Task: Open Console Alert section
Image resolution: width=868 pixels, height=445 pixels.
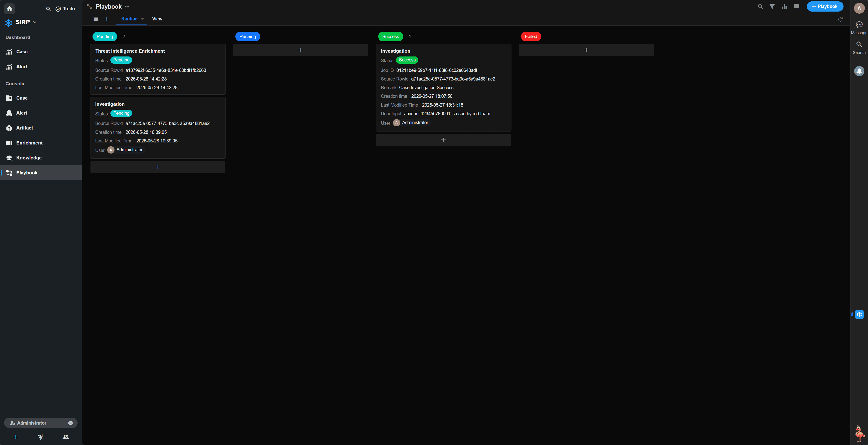Action: 41,113
